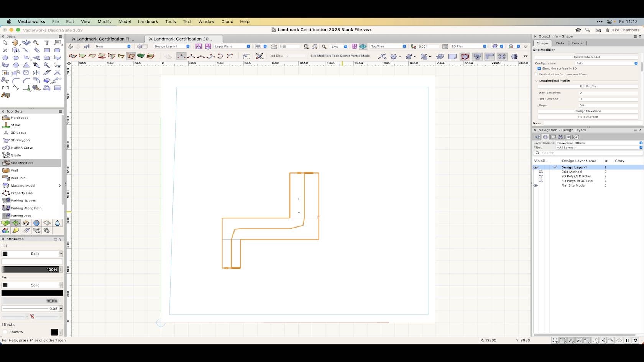Select Corner Vertex mode in the mode bar
The width and height of the screenshot is (644, 362).
(182, 56)
